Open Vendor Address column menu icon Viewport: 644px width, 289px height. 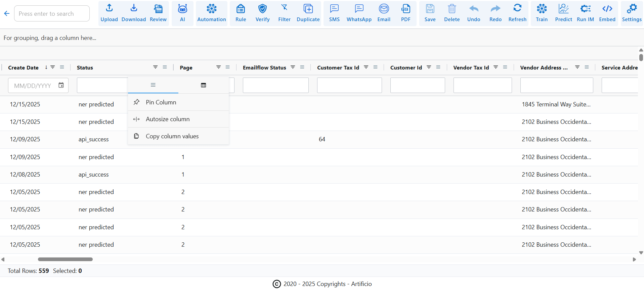click(587, 67)
